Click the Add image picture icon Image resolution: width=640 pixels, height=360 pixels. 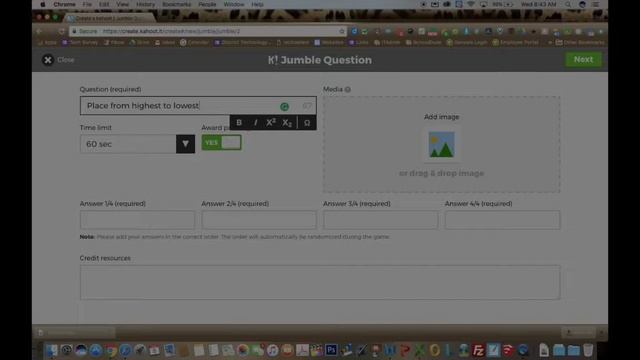point(441,144)
